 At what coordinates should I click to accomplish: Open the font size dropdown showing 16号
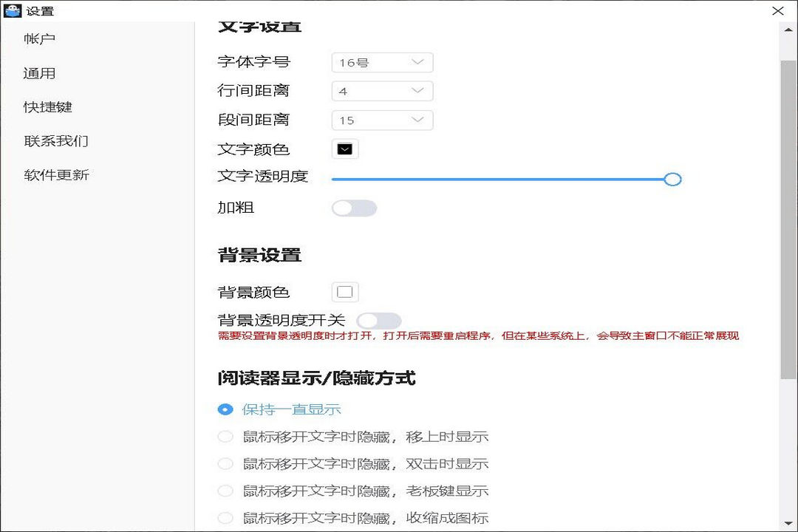(x=382, y=62)
